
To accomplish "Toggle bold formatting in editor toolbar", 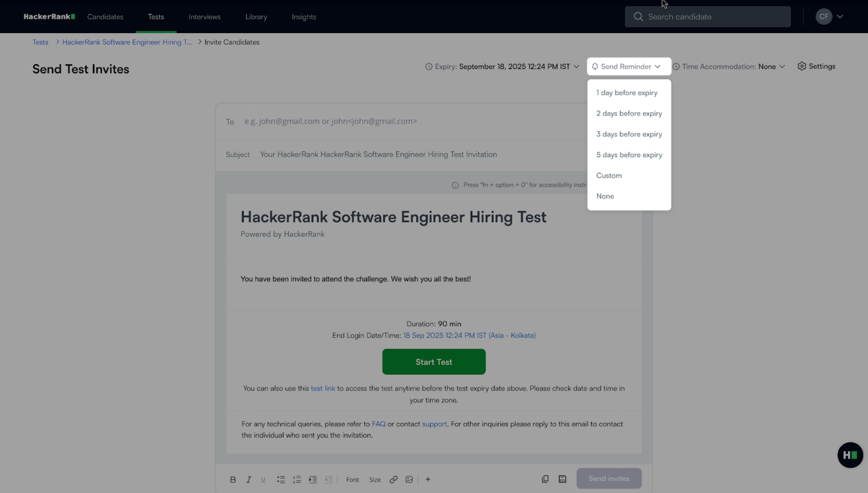I will coord(233,479).
